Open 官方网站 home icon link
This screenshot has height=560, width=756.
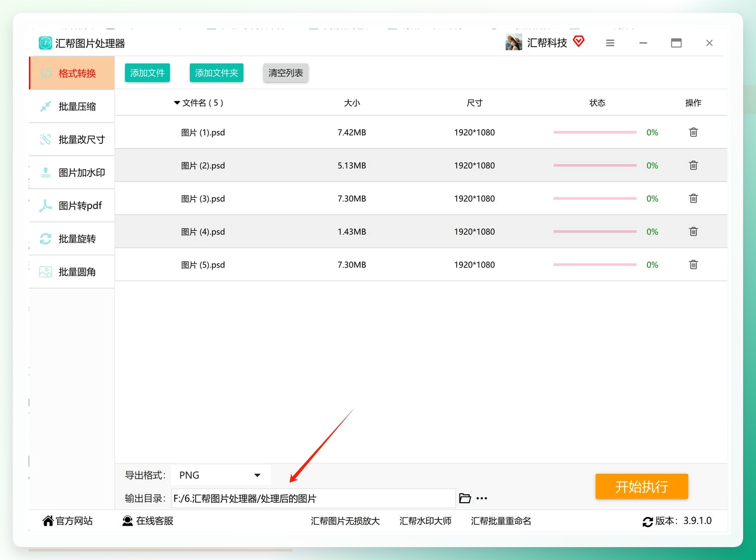48,521
